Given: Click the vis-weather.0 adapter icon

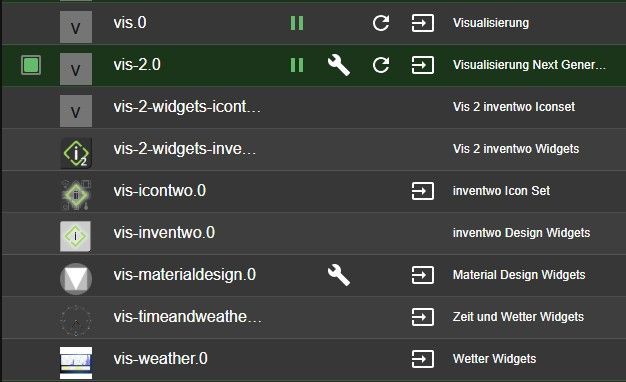Looking at the screenshot, I should coord(76,363).
